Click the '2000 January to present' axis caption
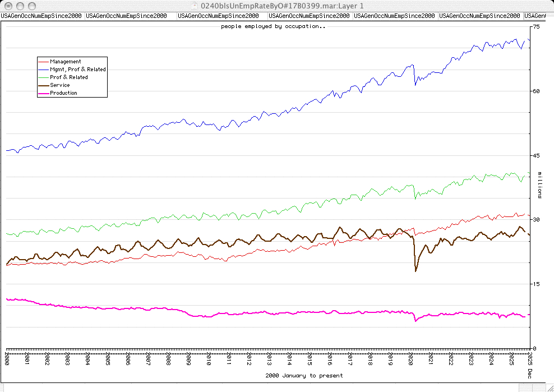 click(304, 375)
